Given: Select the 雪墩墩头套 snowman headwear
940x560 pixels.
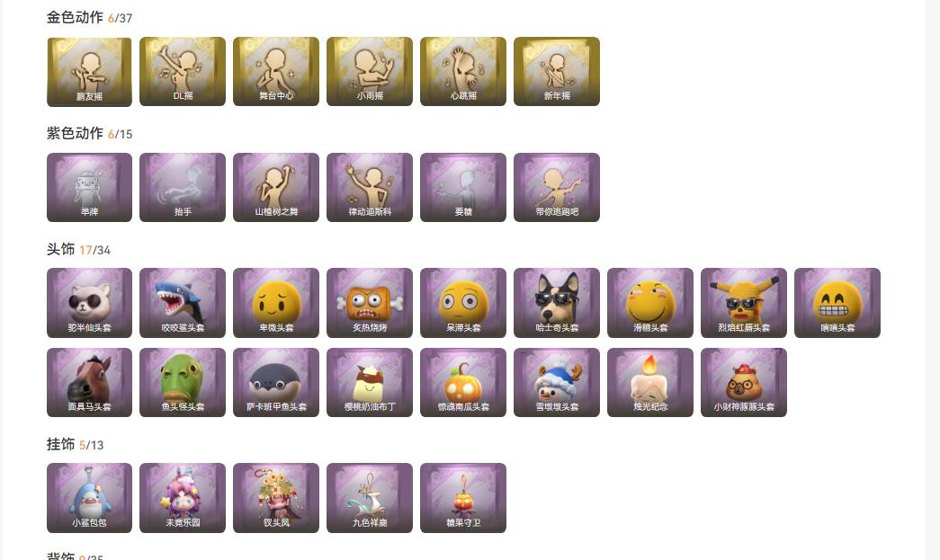Looking at the screenshot, I should [557, 382].
